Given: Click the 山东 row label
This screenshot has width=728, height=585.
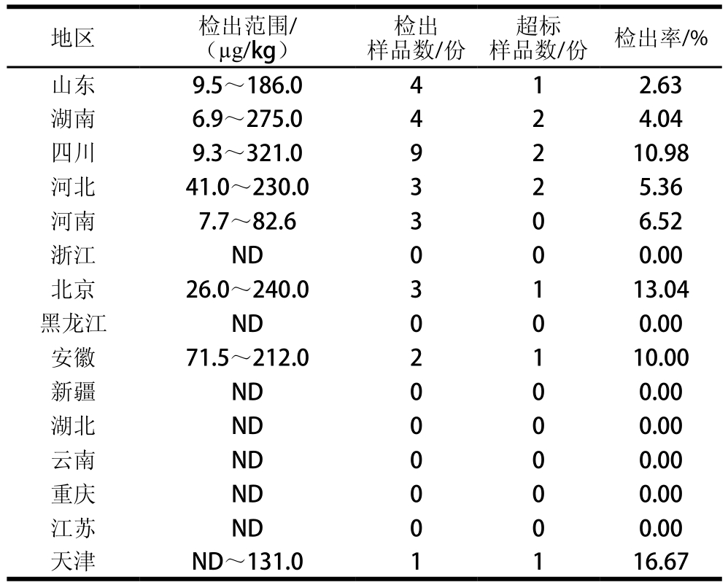Looking at the screenshot, I should [x=73, y=85].
